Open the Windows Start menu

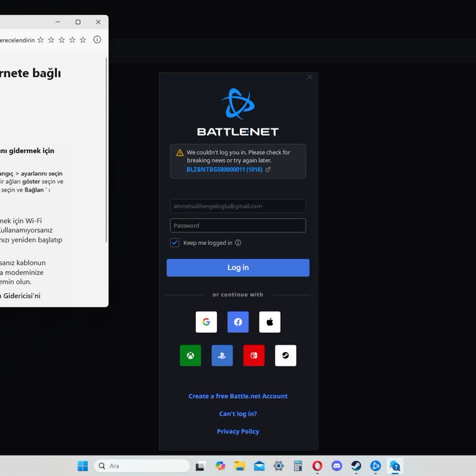[x=82, y=465]
